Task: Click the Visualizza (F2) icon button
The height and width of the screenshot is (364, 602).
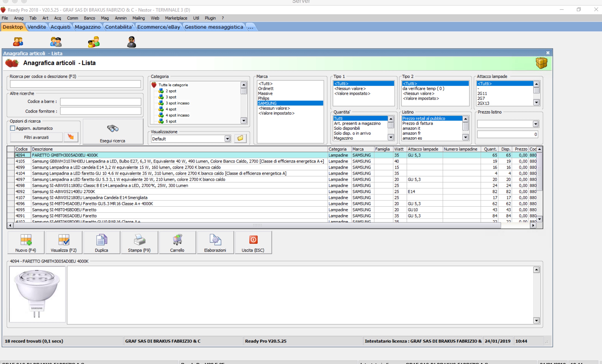Action: click(x=64, y=240)
